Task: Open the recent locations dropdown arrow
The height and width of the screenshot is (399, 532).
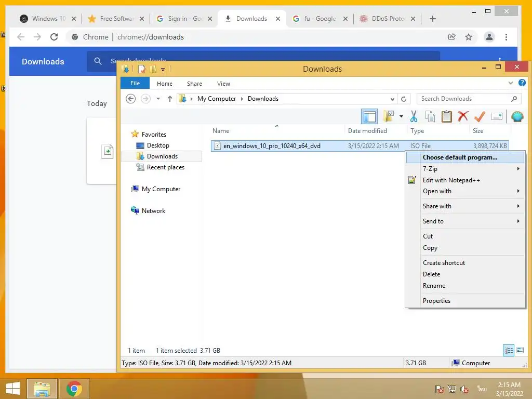Action: 158,99
